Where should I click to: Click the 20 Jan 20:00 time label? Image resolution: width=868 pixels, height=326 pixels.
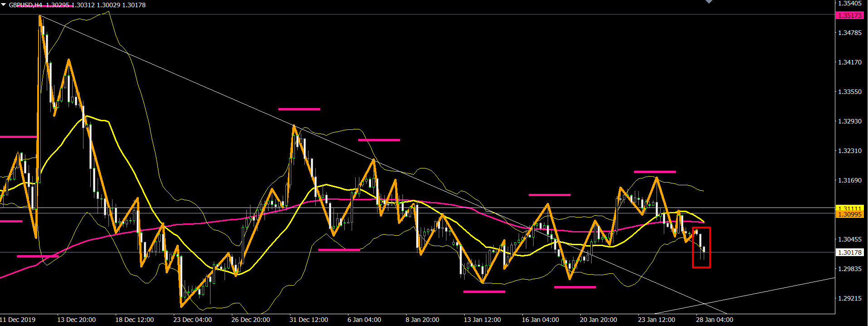(x=598, y=320)
